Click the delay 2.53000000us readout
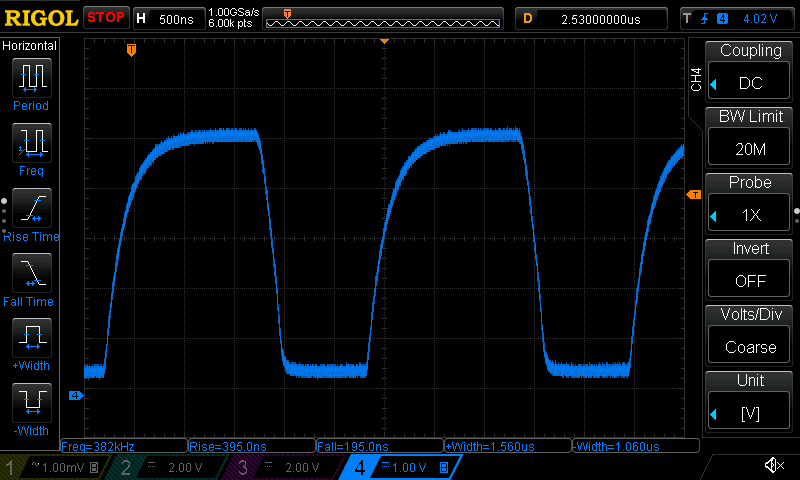 point(601,19)
